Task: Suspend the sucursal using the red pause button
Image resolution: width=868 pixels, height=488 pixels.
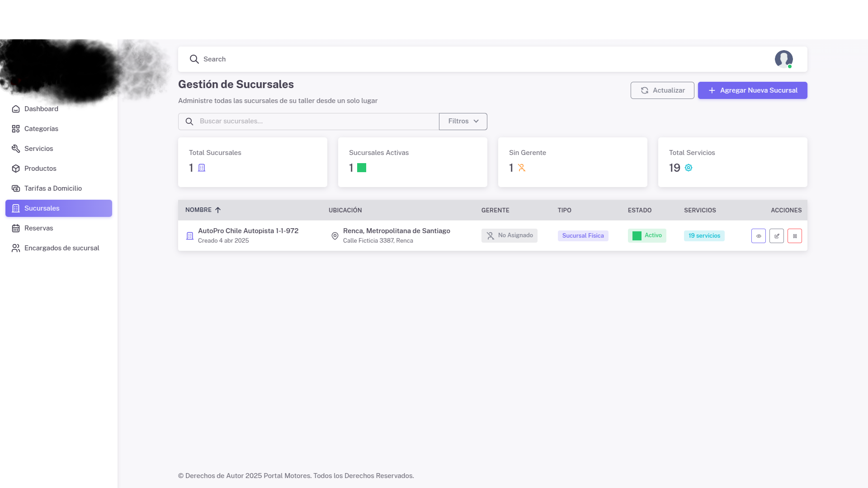Action: 794,235
